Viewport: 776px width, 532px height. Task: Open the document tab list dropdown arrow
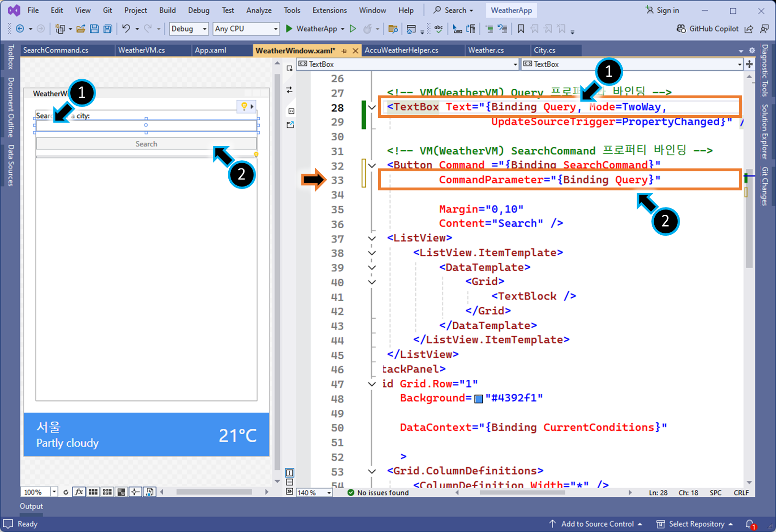pos(741,51)
